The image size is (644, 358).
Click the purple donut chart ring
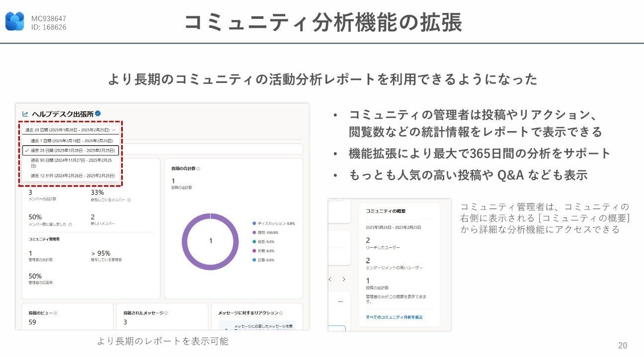[x=185, y=241]
